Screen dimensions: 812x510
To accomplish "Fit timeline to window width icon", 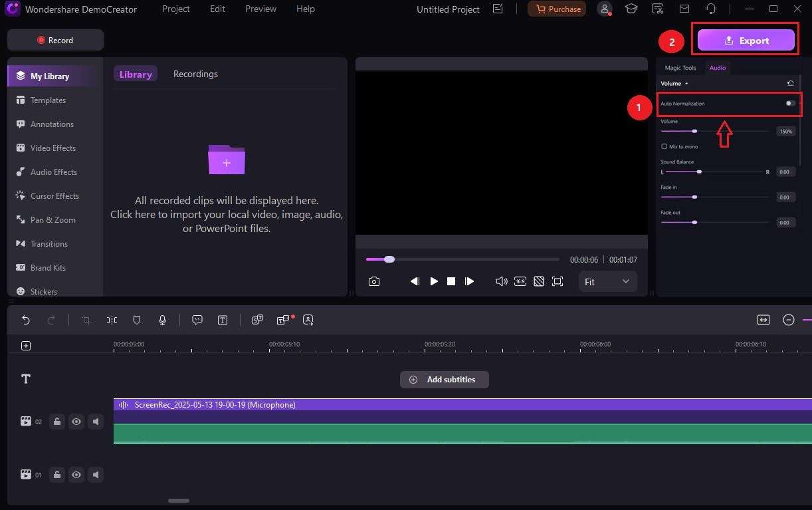I will [763, 320].
